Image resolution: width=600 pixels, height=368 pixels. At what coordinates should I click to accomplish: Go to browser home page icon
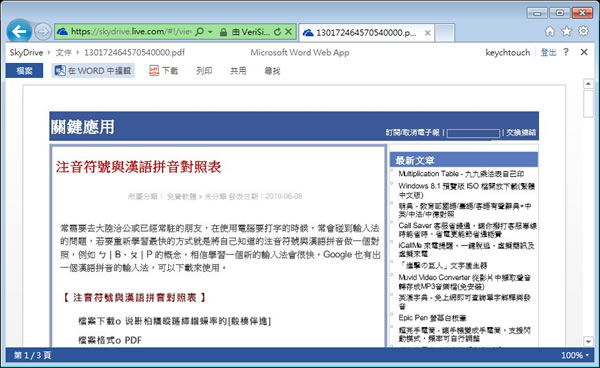pyautogui.click(x=550, y=31)
